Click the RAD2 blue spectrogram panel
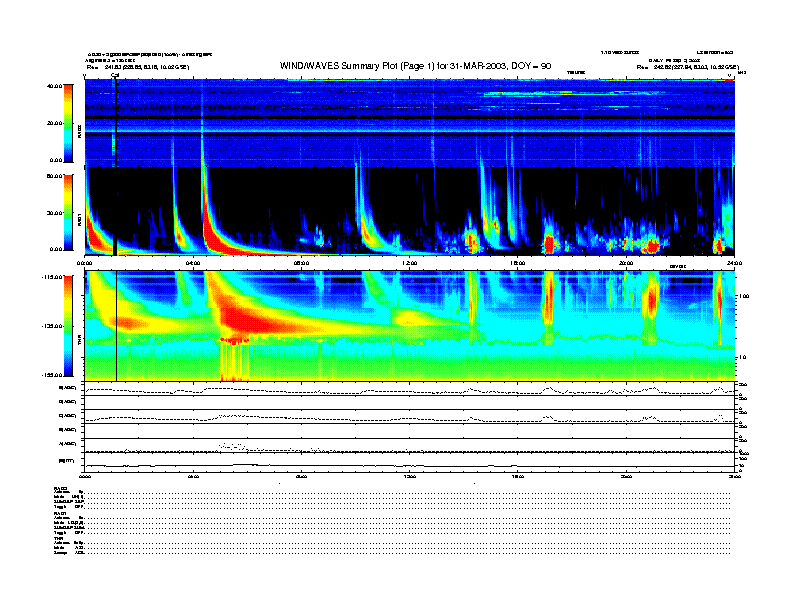The width and height of the screenshot is (792, 612). (410, 123)
